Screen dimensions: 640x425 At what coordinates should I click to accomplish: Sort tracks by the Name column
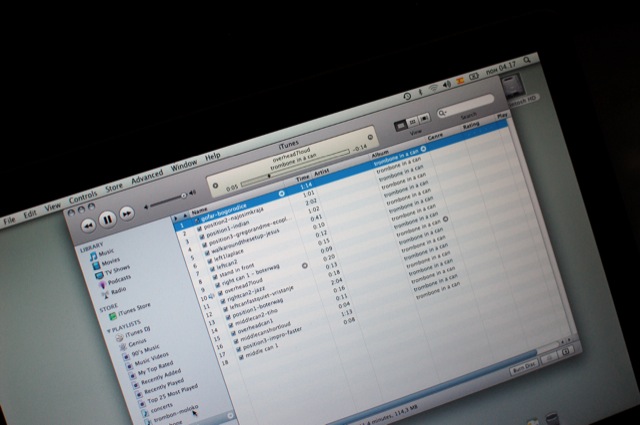coord(199,211)
